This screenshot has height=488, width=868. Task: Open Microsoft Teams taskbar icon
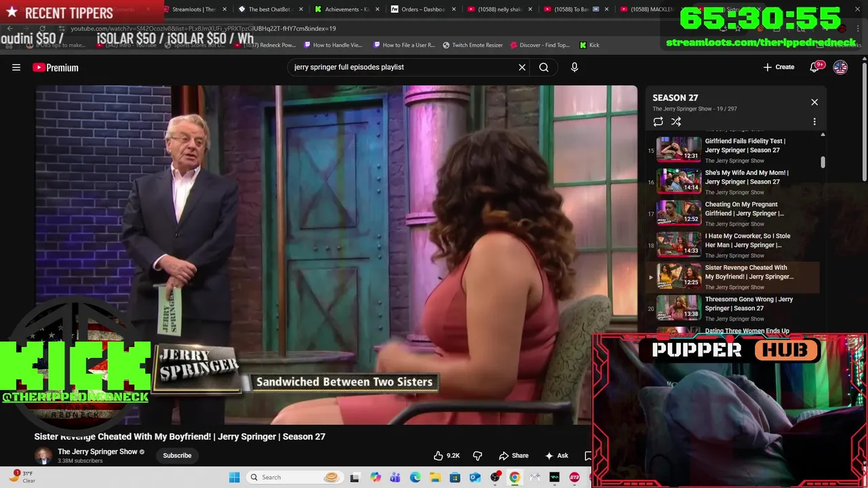(x=395, y=477)
